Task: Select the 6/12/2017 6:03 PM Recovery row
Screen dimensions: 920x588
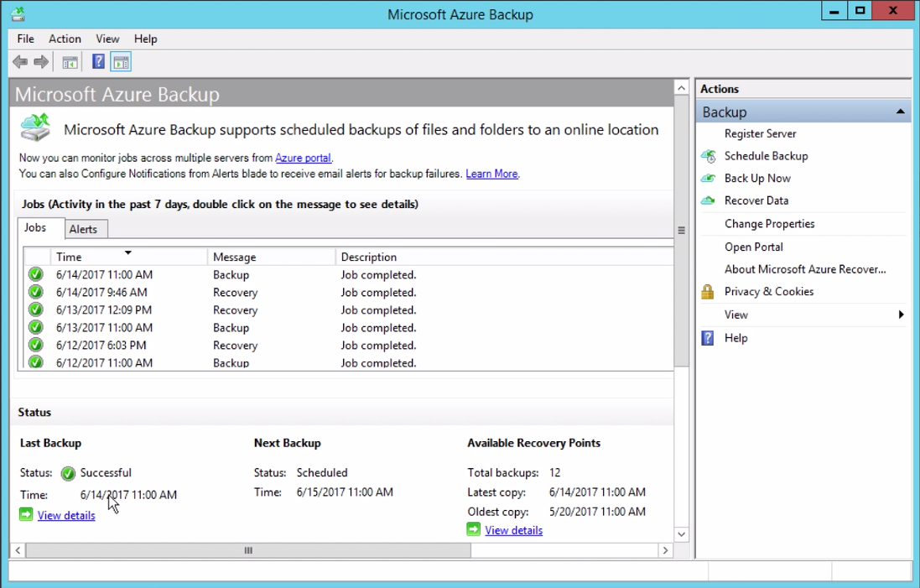Action: click(x=349, y=345)
